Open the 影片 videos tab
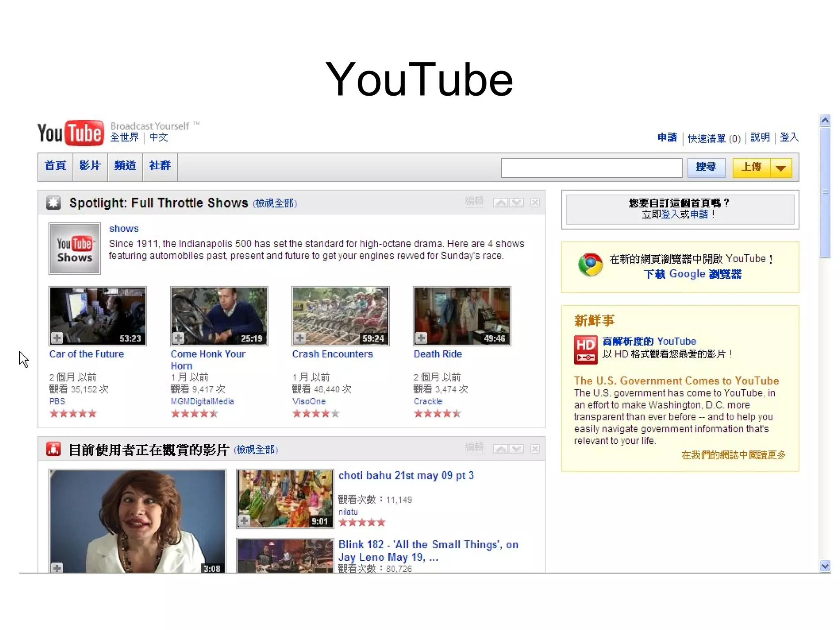840x630 pixels. pos(90,166)
